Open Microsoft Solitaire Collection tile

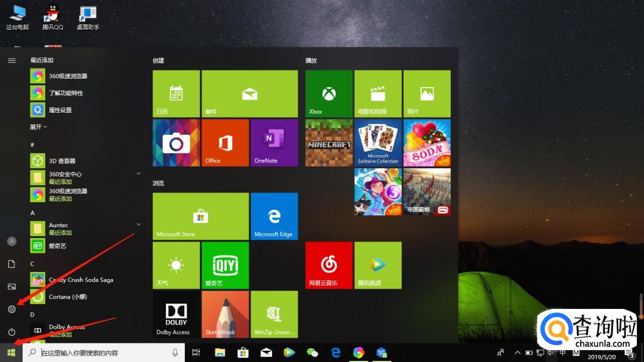[378, 143]
